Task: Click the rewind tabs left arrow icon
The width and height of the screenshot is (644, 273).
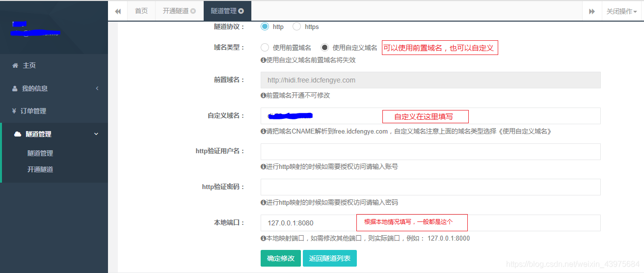Action: (118, 11)
